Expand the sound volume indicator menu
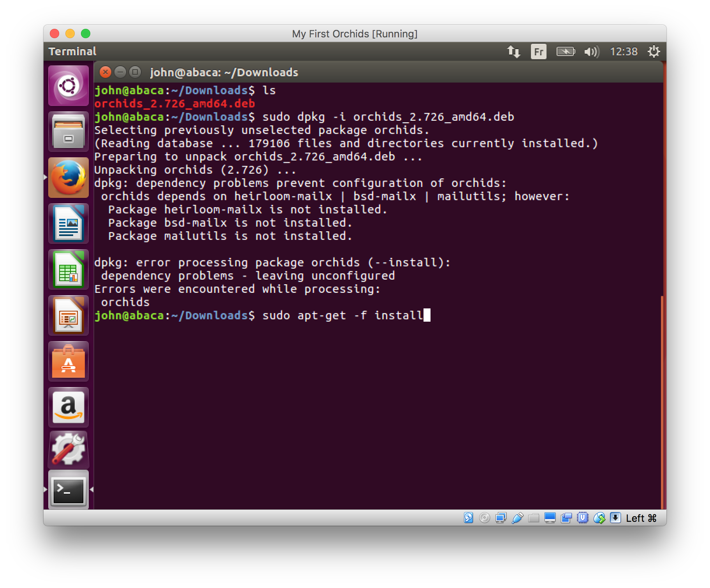The width and height of the screenshot is (710, 588). tap(591, 51)
